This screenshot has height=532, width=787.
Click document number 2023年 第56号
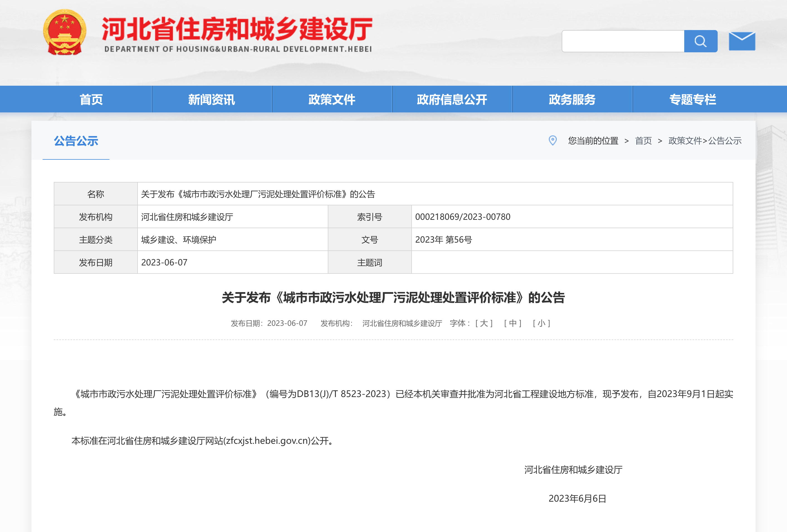(443, 240)
